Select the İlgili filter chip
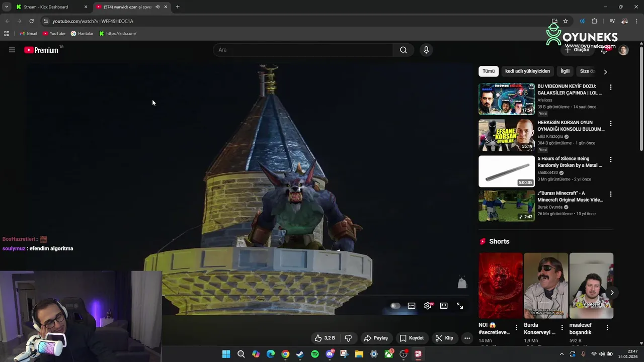Image resolution: width=644 pixels, height=362 pixels. pos(565,71)
